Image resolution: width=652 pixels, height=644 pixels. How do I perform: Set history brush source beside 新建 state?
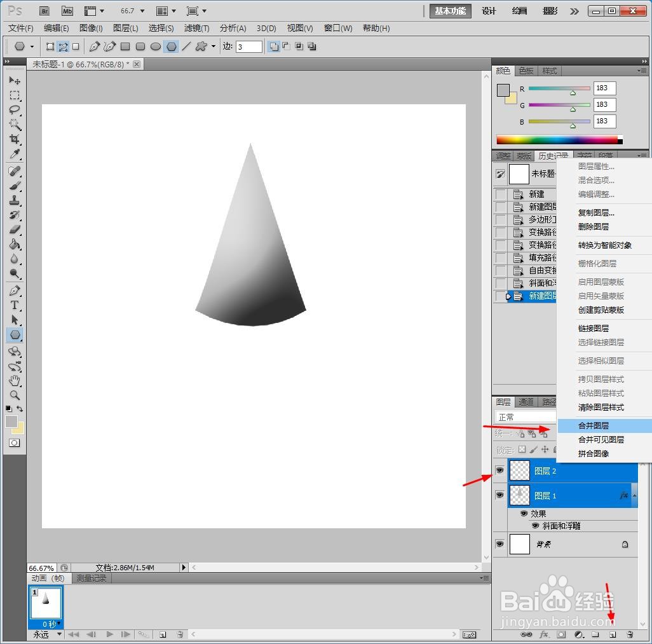[501, 195]
